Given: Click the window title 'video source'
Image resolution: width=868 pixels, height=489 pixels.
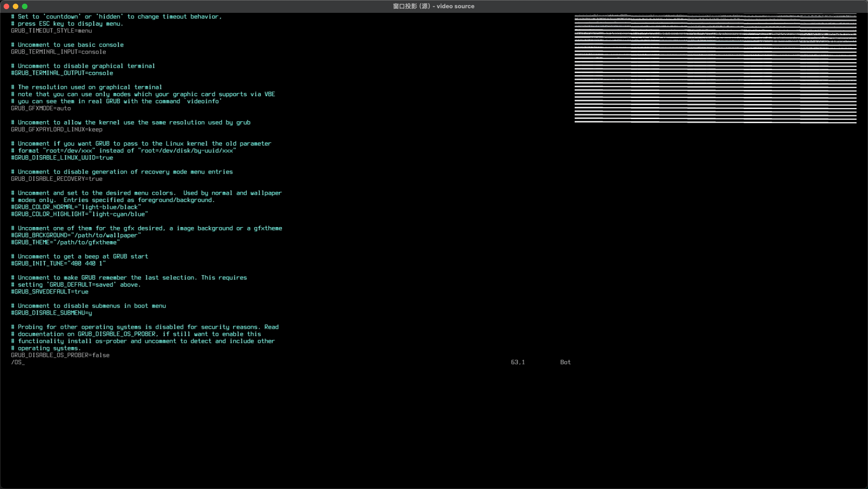Looking at the screenshot, I should pos(433,6).
